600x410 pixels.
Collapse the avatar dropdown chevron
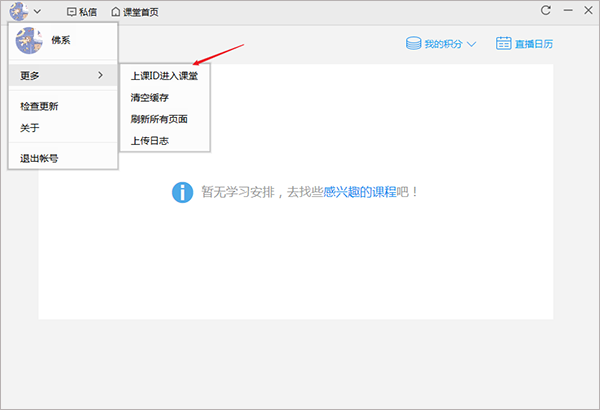pyautogui.click(x=37, y=11)
